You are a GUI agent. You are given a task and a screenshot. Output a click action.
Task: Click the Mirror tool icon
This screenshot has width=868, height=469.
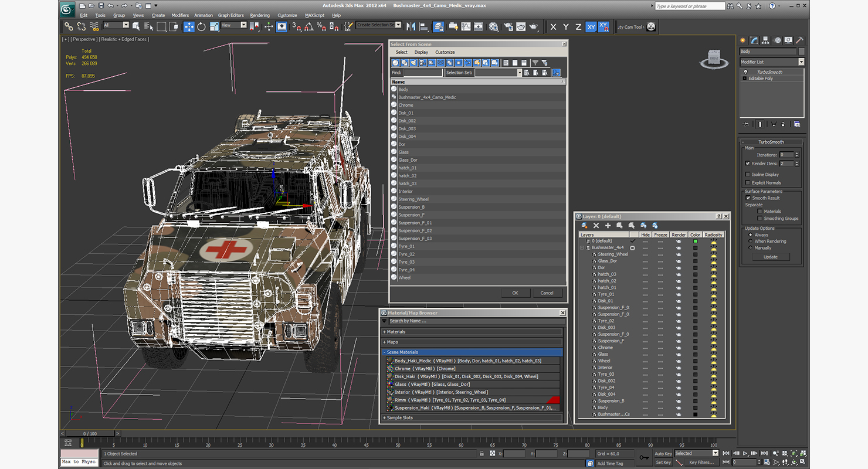[411, 26]
